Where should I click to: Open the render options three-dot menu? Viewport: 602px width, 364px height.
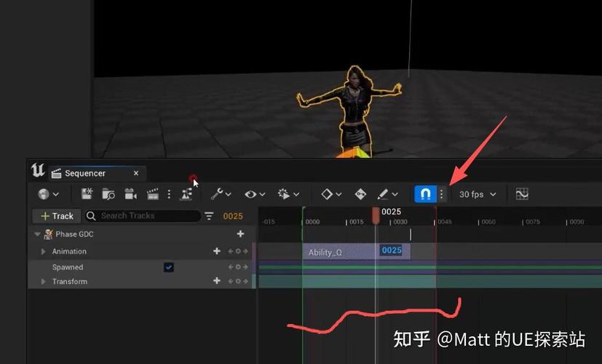(169, 194)
